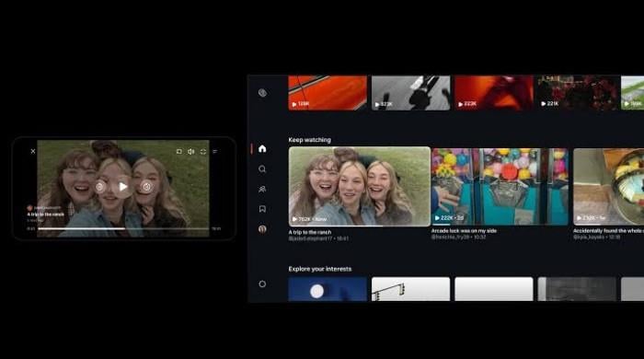Click 'Accidentally found the whole' title text
Screen dimensions: 644x359
pos(608,231)
